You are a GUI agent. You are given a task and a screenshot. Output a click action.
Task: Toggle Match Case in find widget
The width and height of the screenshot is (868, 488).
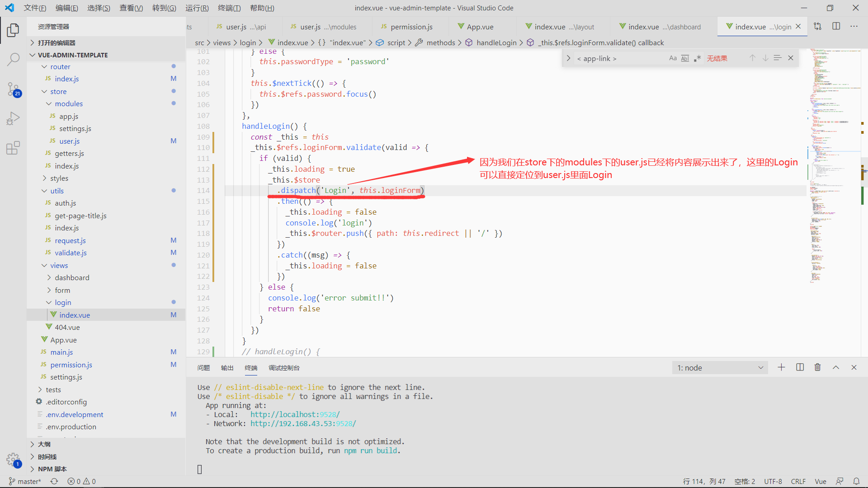(673, 58)
